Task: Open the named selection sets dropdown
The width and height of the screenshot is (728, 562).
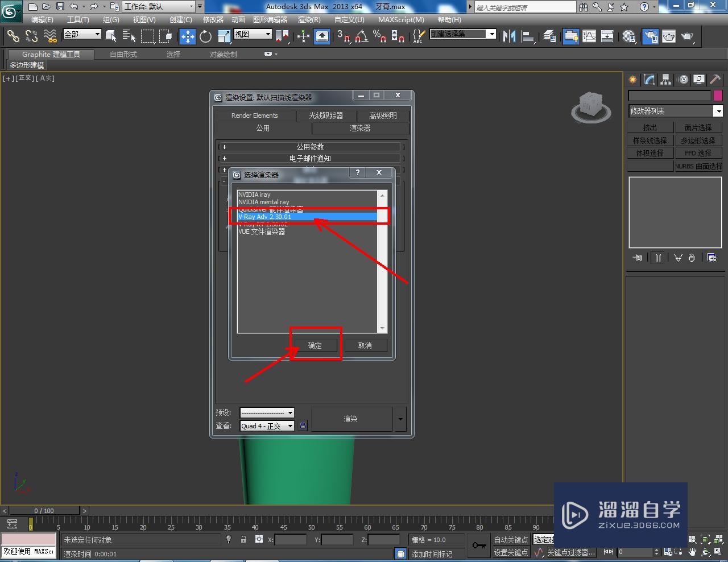Action: coord(463,34)
